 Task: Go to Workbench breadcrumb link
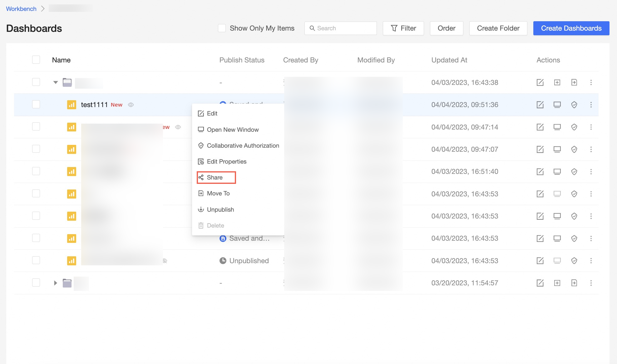[21, 9]
